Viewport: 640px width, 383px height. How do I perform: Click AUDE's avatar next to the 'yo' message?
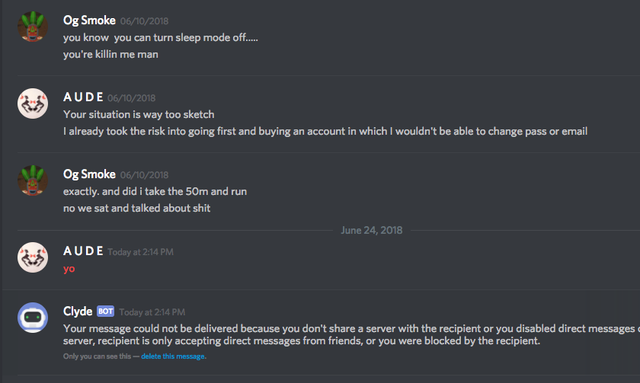click(x=33, y=257)
